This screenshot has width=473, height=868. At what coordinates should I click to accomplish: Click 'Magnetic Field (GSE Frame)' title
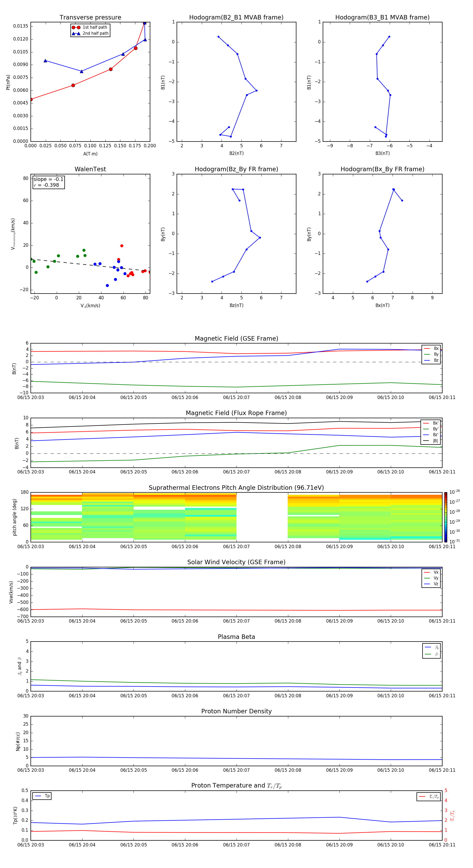236,339
